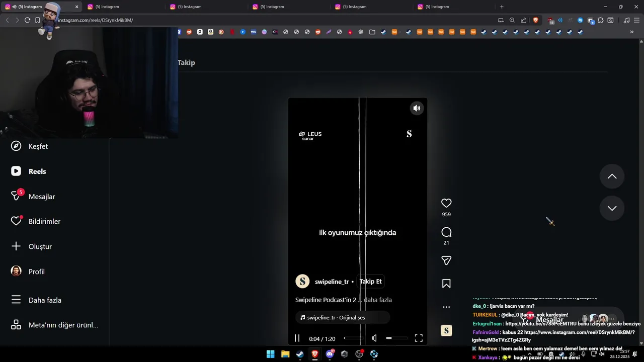Save the reel with bookmark icon
The height and width of the screenshot is (362, 644).
[446, 284]
